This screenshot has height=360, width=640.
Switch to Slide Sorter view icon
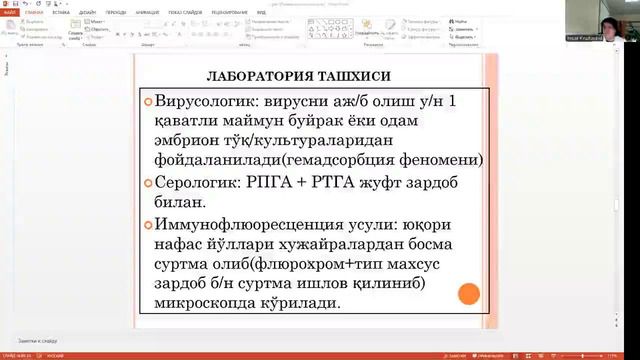coord(528,356)
